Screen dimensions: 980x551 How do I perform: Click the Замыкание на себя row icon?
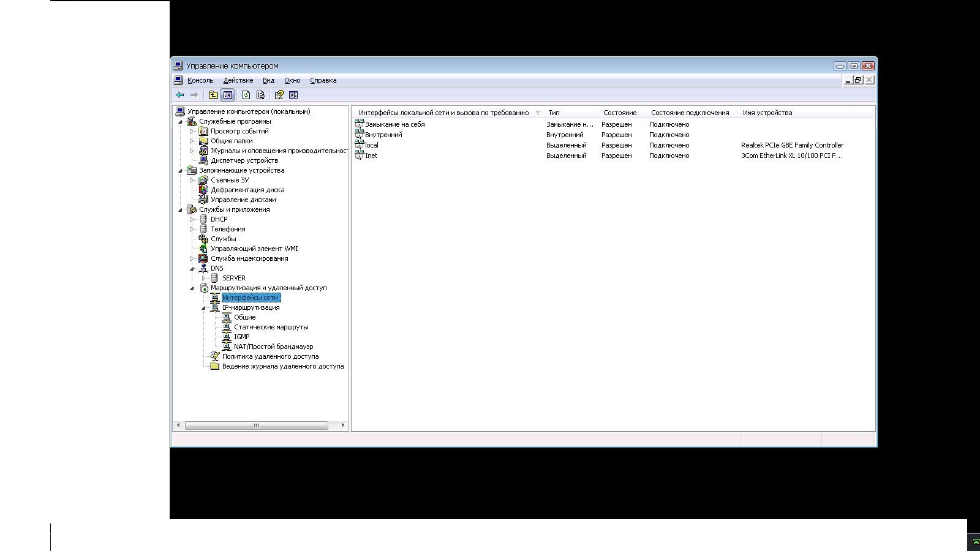coord(360,124)
